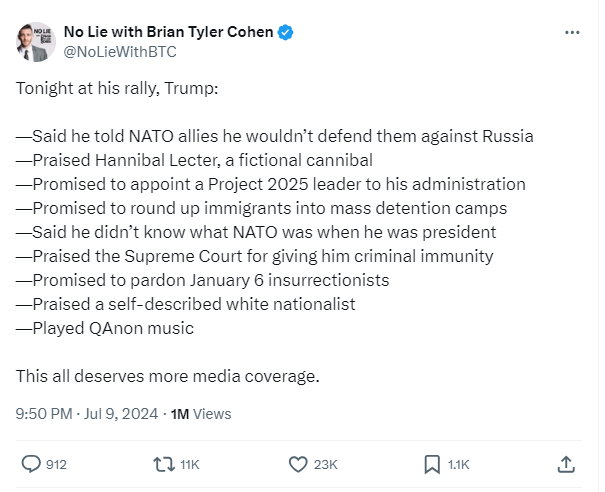Click the share upload arrow icon
The image size is (605, 492).
565,464
